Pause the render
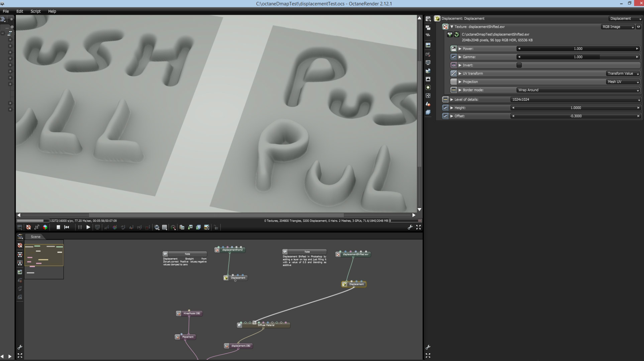Screen dimensions: 644x361 (x=80, y=227)
